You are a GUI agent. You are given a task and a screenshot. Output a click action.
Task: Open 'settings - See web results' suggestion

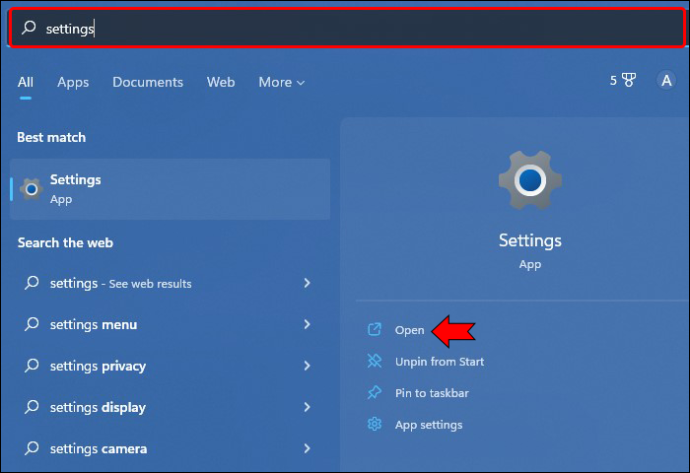[x=170, y=283]
